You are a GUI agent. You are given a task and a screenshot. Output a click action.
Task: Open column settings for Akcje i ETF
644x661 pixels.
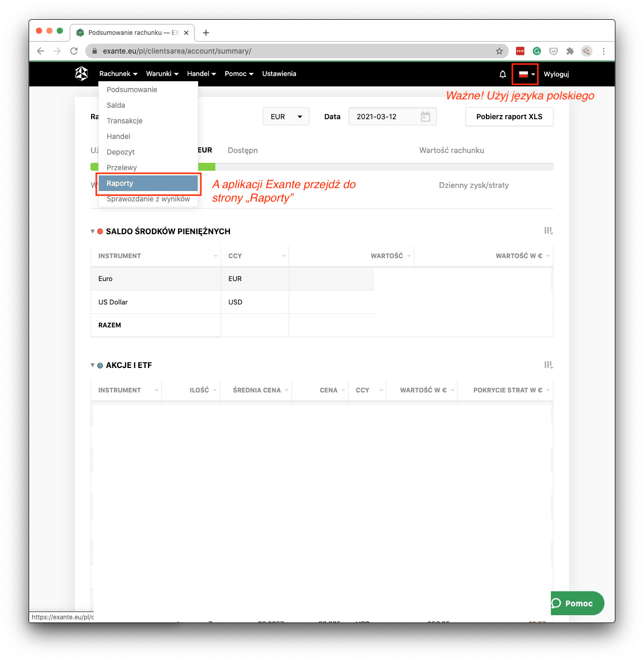pos(548,365)
